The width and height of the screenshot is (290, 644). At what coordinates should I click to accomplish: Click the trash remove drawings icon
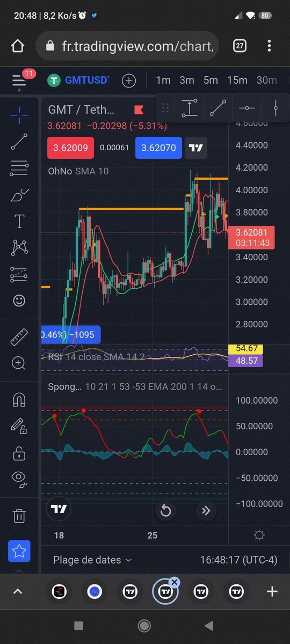coord(19,516)
